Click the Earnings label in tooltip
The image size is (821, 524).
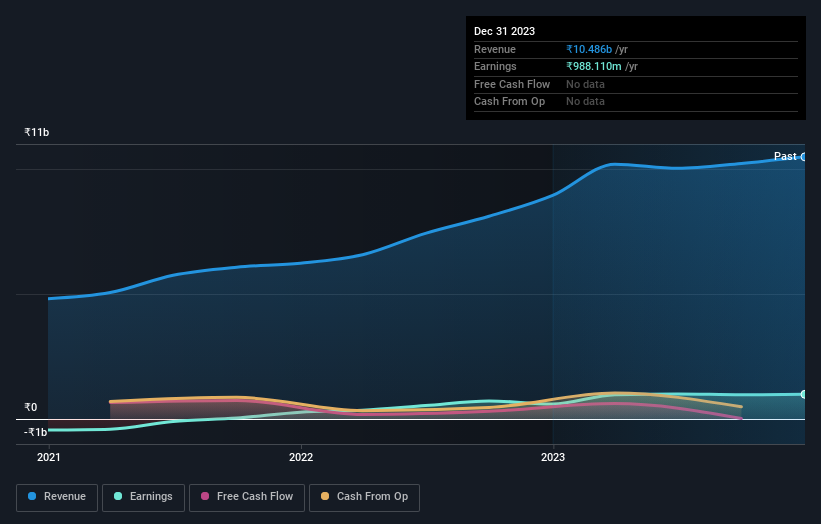click(495, 66)
